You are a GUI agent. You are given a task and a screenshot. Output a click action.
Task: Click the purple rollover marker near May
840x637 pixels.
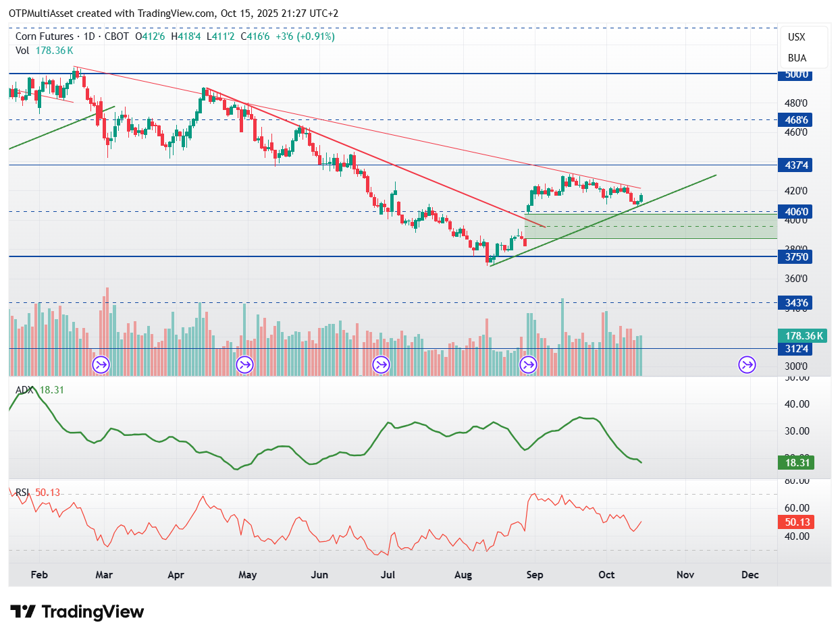pyautogui.click(x=244, y=365)
